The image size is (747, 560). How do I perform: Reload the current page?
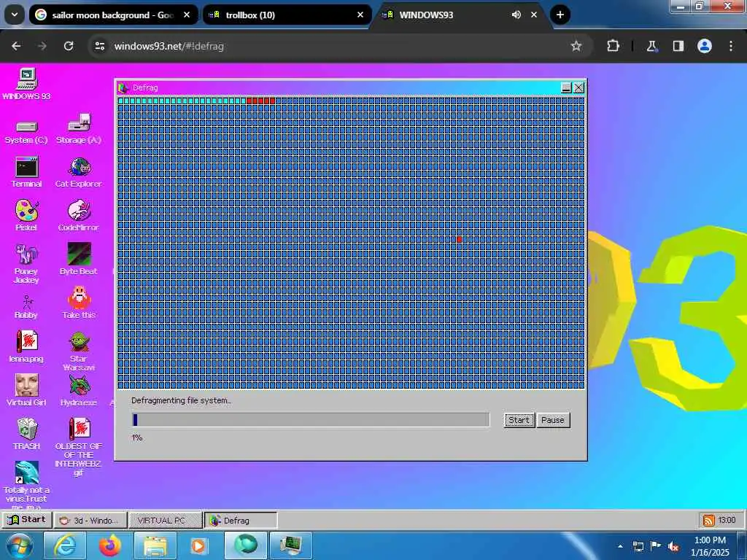coord(69,46)
